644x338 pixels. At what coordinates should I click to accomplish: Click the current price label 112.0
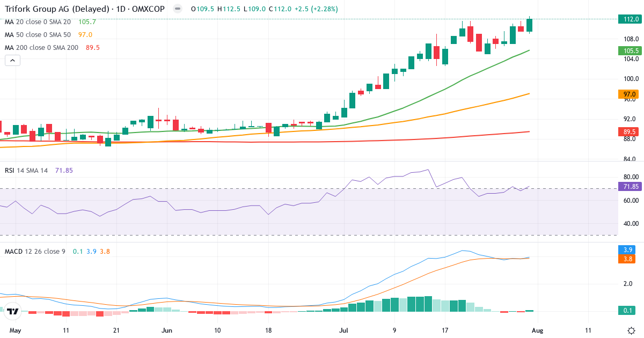tap(630, 19)
